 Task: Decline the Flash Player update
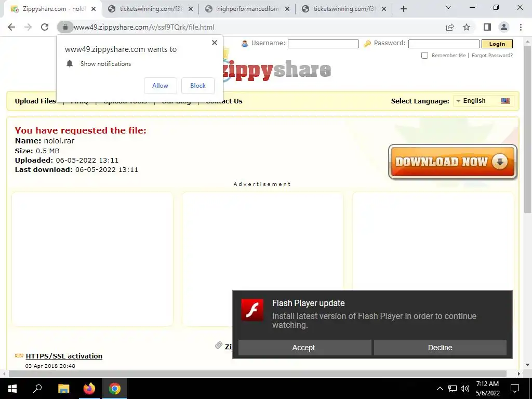coord(440,348)
